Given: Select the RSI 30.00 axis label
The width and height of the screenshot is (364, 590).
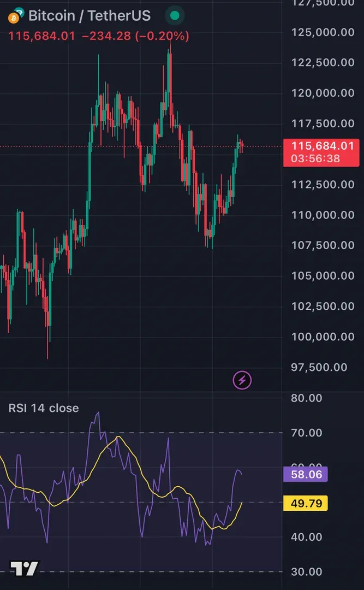Looking at the screenshot, I should [307, 571].
